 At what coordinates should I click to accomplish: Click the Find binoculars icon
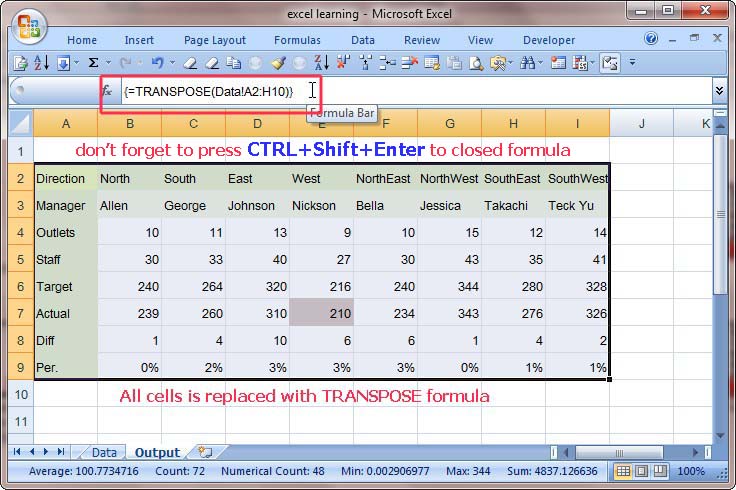(528, 62)
